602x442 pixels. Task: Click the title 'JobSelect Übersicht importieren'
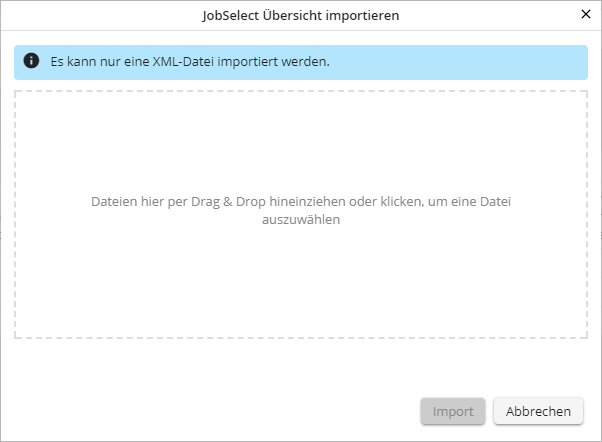pos(300,15)
